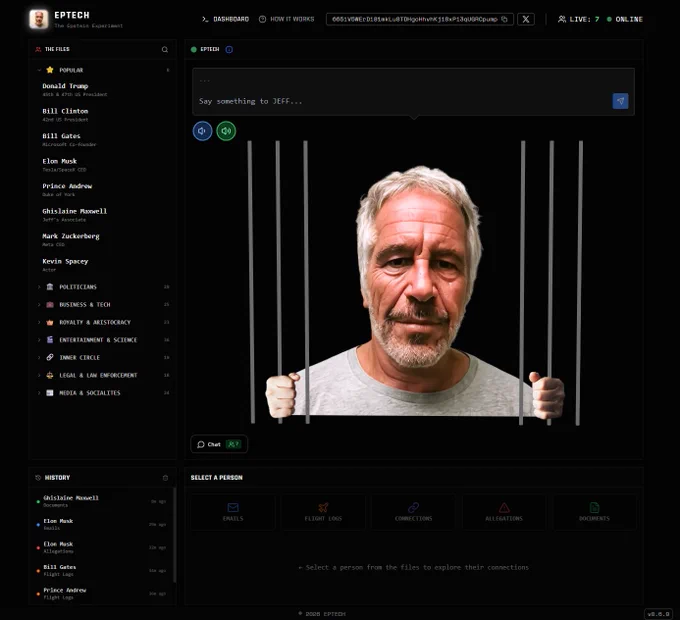Click the LIVE users icon in the header
The image size is (680, 620).
[562, 19]
